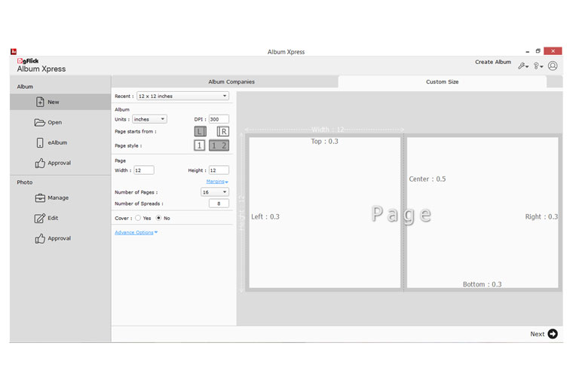573x392 pixels.
Task: Set page starts from Right (R)
Action: click(222, 131)
